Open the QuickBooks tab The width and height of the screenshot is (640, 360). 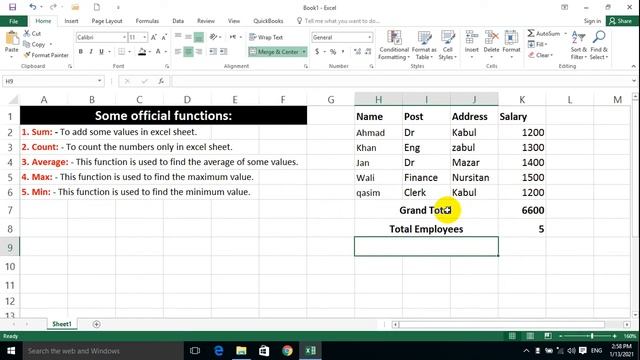pyautogui.click(x=268, y=21)
